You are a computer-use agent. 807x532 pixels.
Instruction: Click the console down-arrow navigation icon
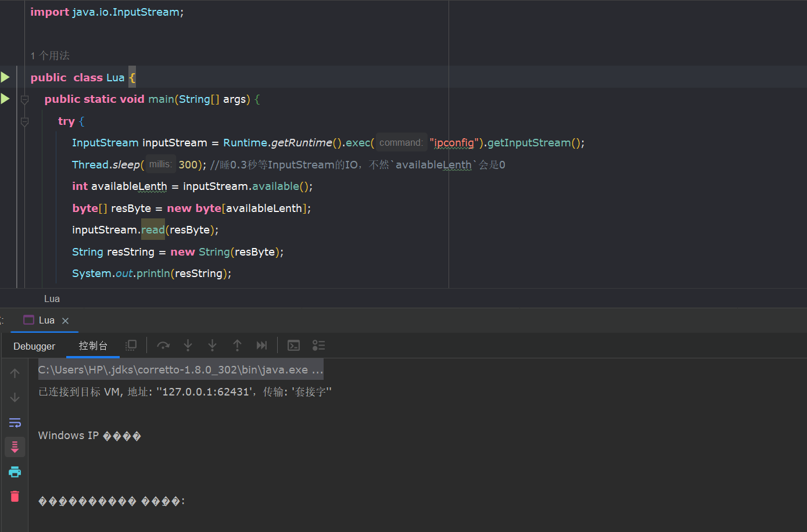pyautogui.click(x=15, y=398)
